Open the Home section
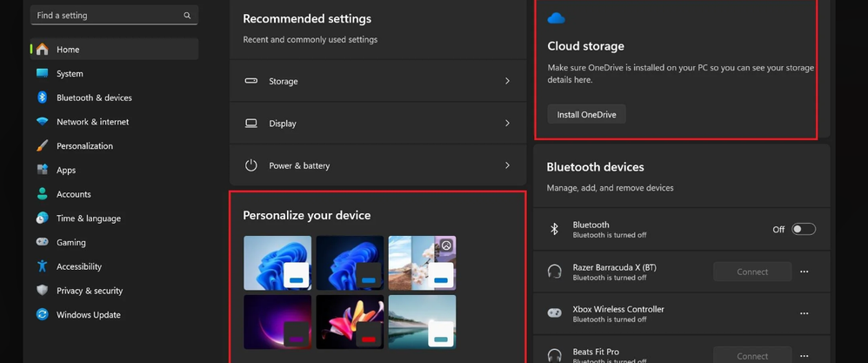 (114, 50)
